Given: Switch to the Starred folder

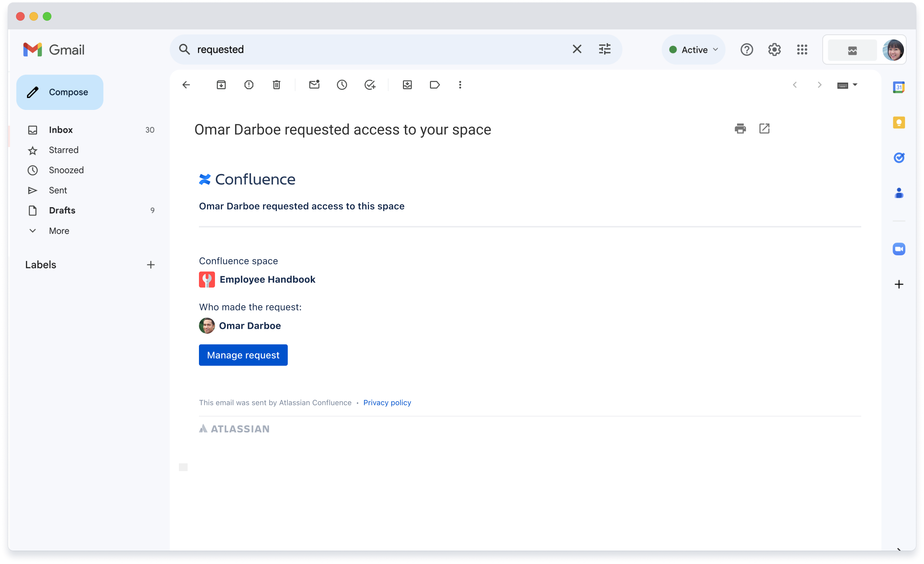Looking at the screenshot, I should pos(63,150).
